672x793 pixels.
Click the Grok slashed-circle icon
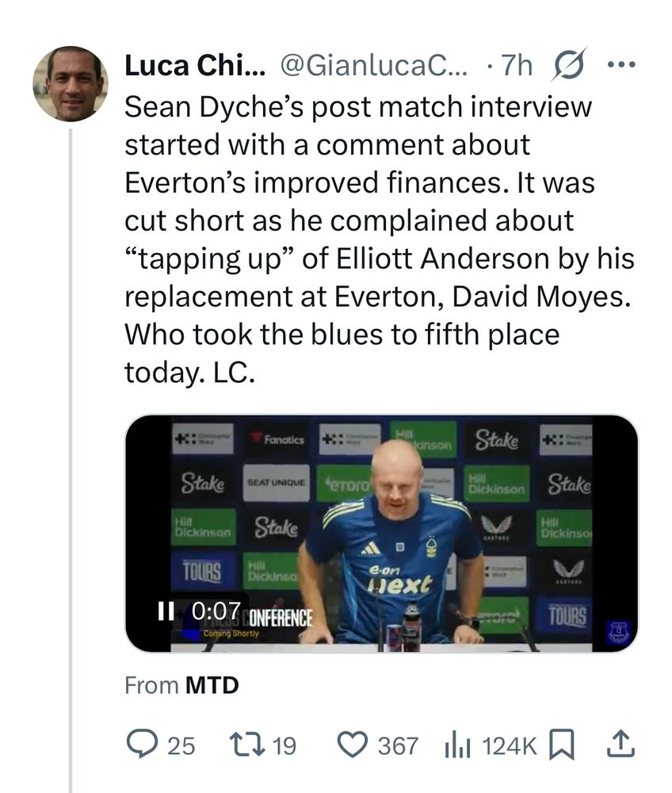(567, 67)
